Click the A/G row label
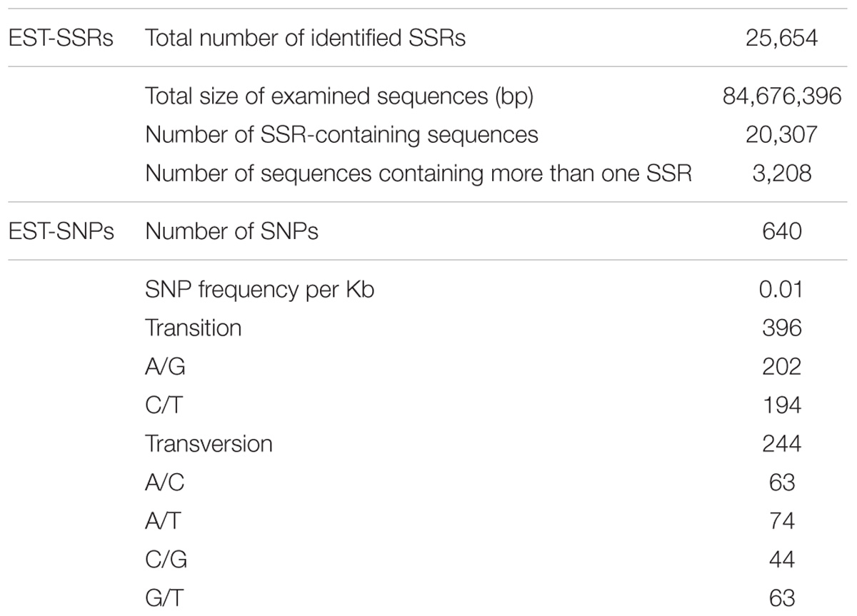857x616 pixels. click(x=164, y=366)
